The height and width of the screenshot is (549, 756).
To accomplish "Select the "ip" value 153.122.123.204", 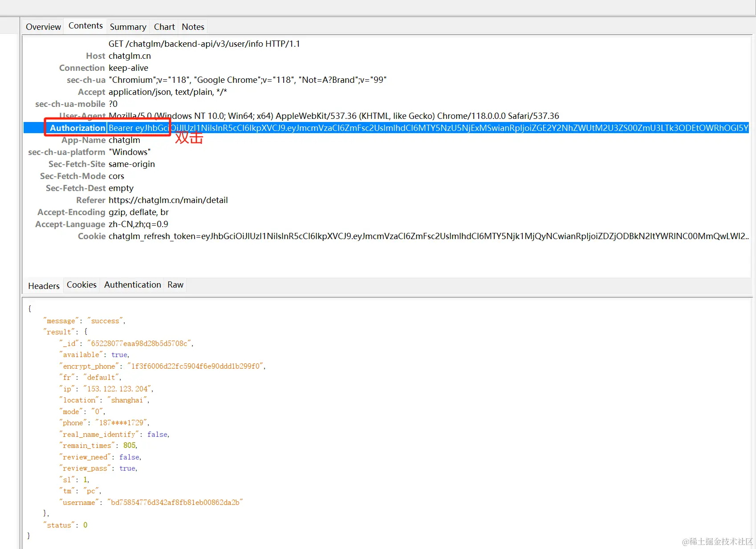I will click(118, 389).
